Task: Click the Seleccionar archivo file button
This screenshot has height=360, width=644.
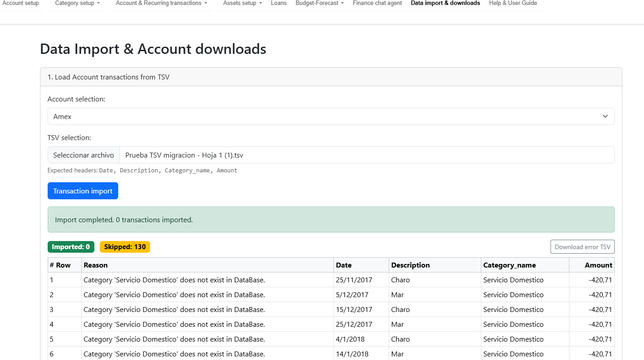Action: (84, 155)
